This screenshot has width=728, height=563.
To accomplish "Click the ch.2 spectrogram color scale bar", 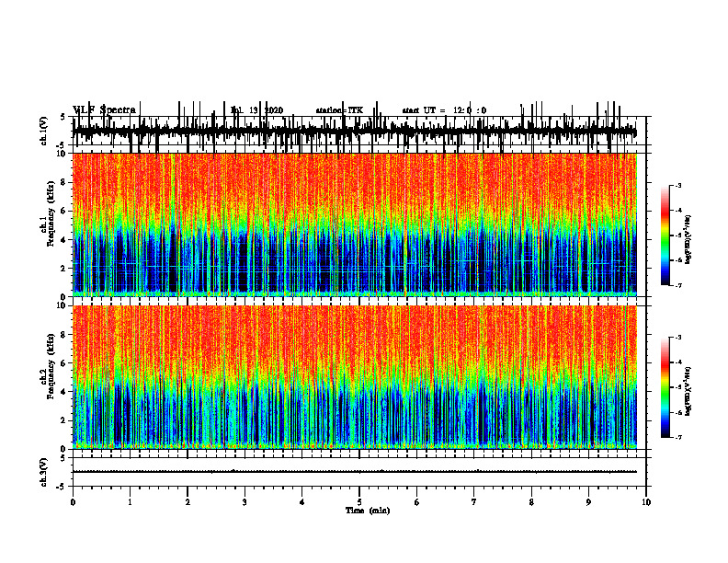I will 665,387.
